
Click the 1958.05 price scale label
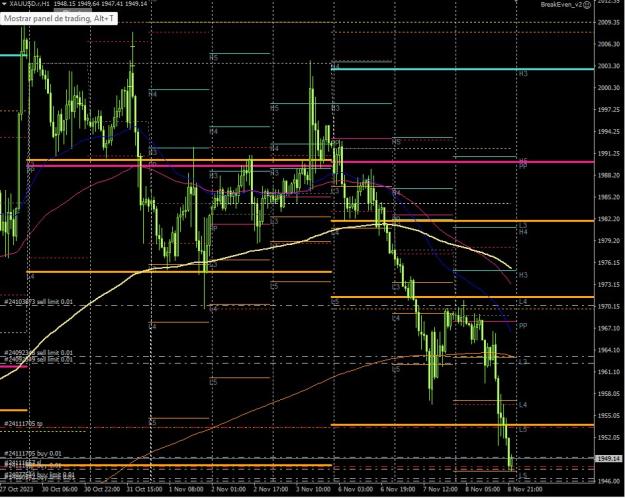609,394
